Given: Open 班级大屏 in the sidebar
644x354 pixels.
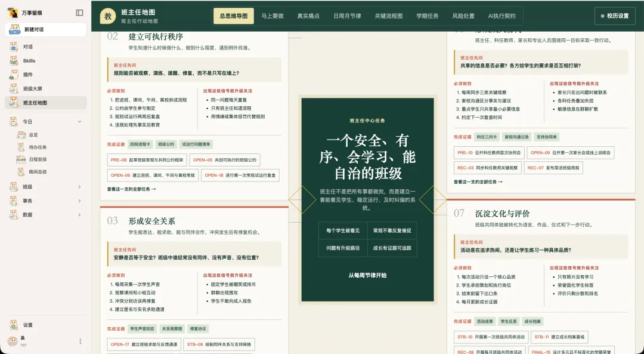Looking at the screenshot, I should (x=45, y=88).
